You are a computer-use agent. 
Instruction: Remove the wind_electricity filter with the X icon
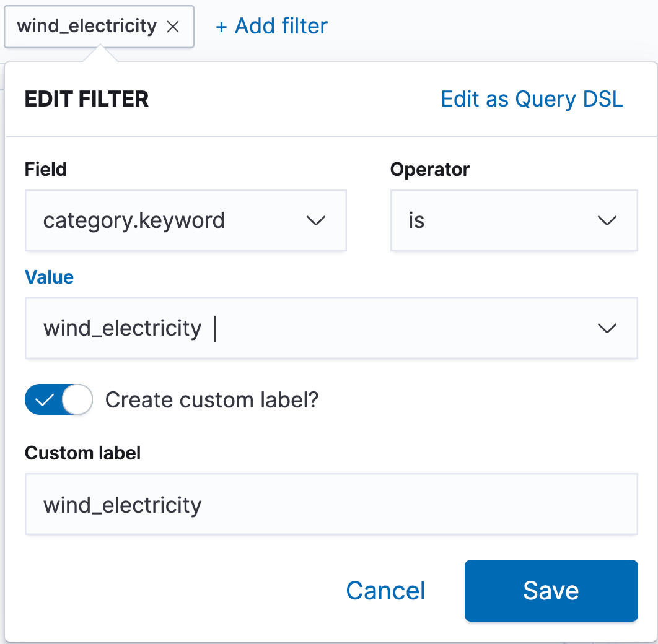coord(173,27)
